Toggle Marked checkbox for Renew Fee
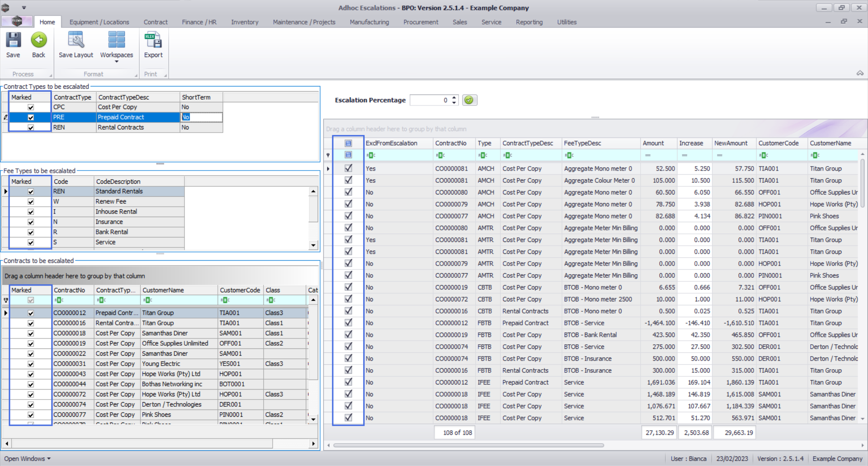This screenshot has width=868, height=466. (31, 202)
